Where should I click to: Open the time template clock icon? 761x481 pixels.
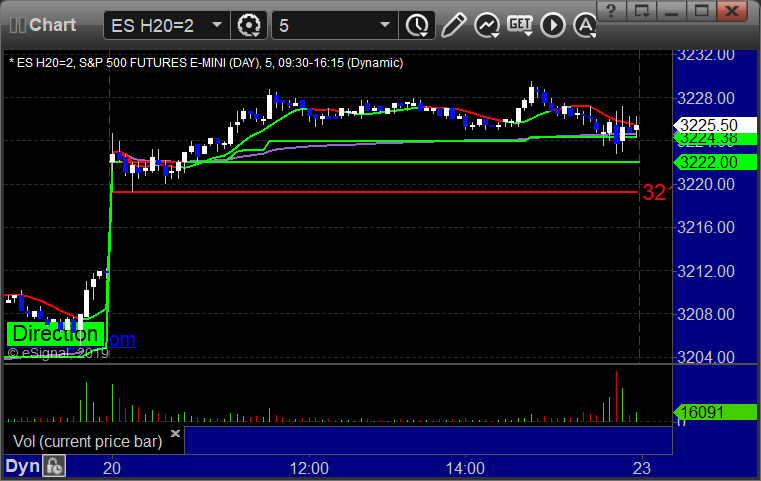tap(417, 25)
